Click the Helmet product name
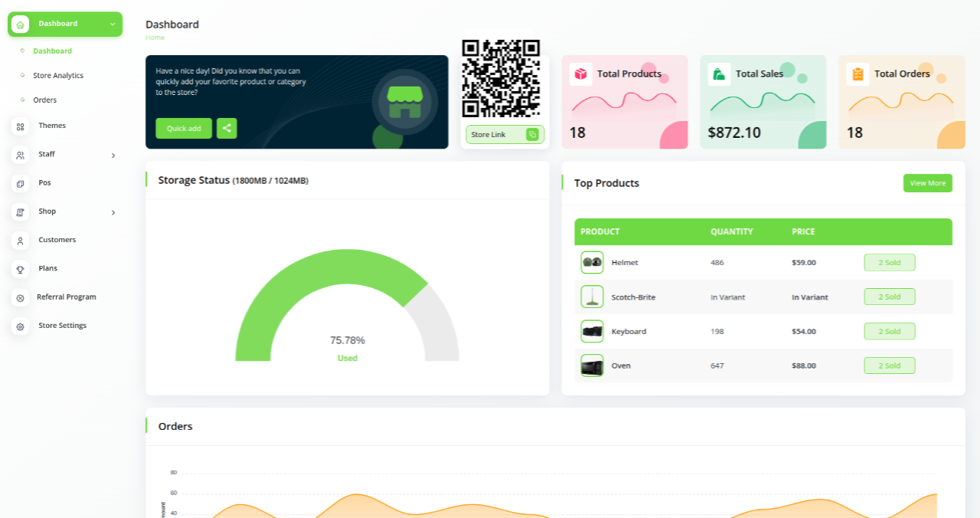 tap(625, 263)
